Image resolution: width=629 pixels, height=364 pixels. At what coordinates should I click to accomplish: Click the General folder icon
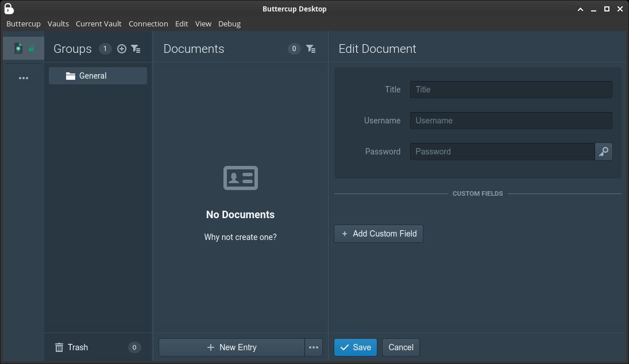[71, 76]
